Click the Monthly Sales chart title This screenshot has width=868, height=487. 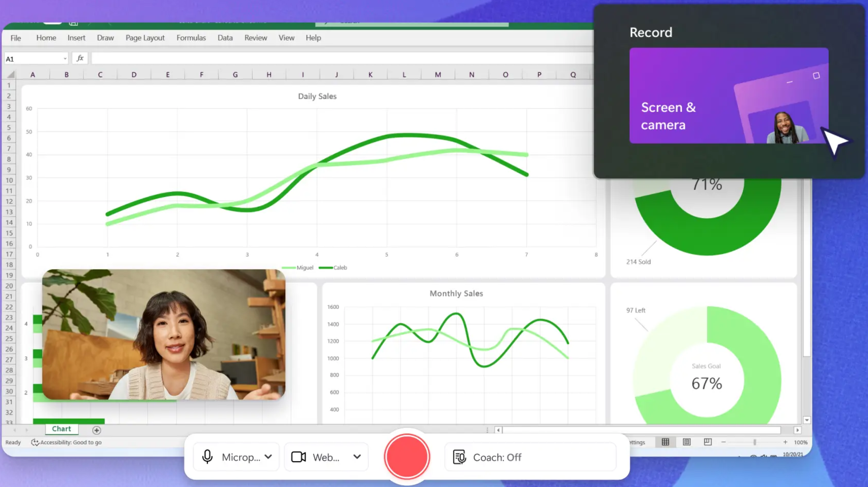pos(456,293)
